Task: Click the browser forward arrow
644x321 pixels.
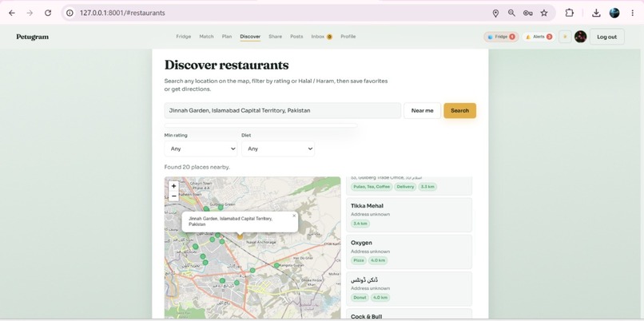Action: [30, 13]
